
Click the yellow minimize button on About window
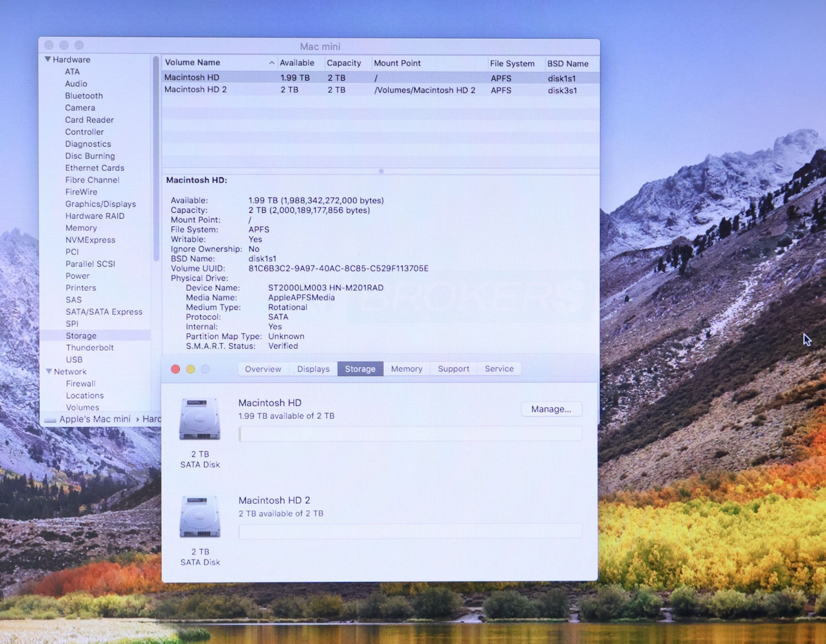pos(190,369)
